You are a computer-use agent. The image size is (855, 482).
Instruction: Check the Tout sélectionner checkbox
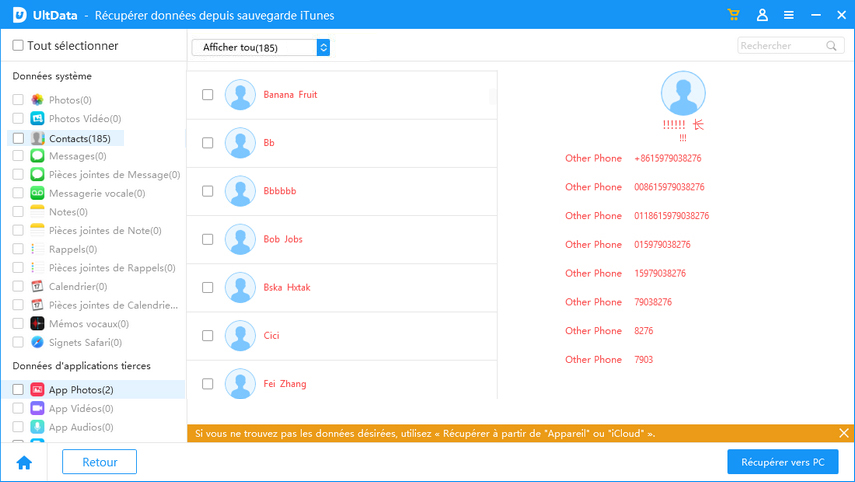coord(18,45)
